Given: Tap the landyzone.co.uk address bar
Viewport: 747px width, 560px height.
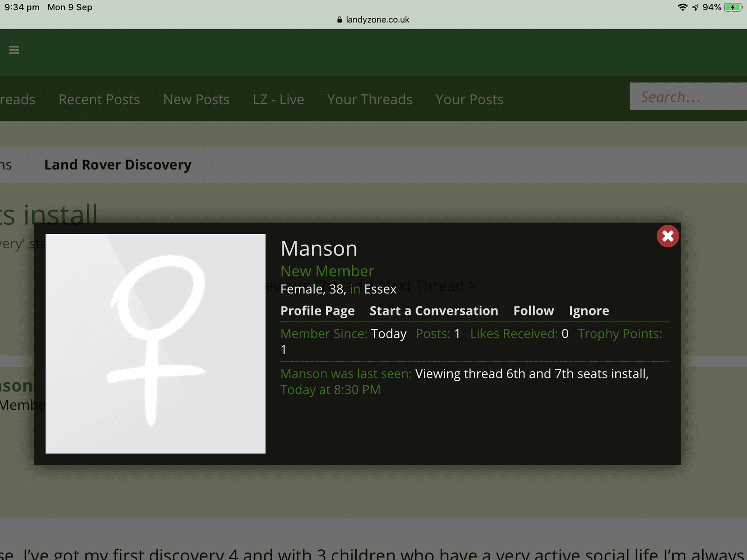Looking at the screenshot, I should point(373,20).
